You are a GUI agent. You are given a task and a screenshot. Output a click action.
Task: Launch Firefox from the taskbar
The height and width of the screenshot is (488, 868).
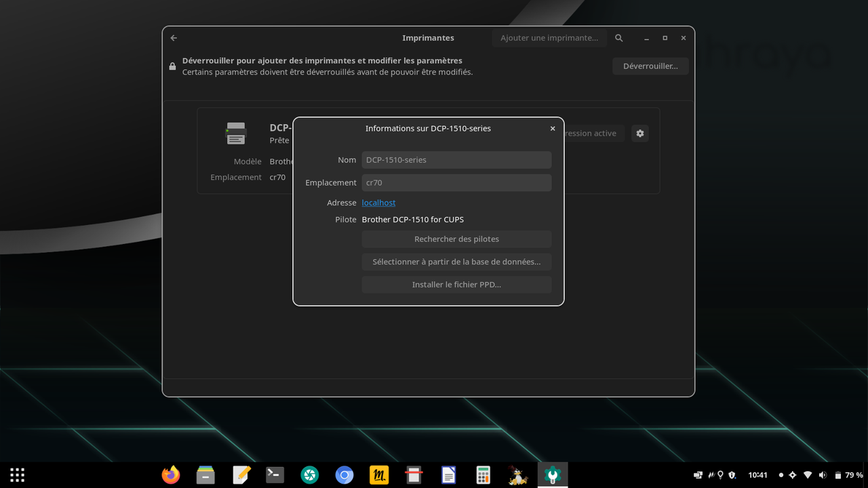(x=171, y=475)
